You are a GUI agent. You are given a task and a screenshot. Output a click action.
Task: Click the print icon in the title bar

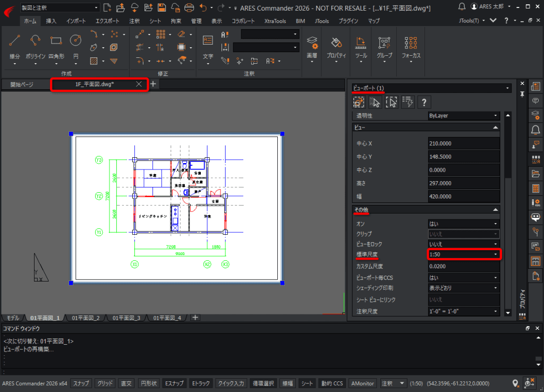(x=189, y=7)
